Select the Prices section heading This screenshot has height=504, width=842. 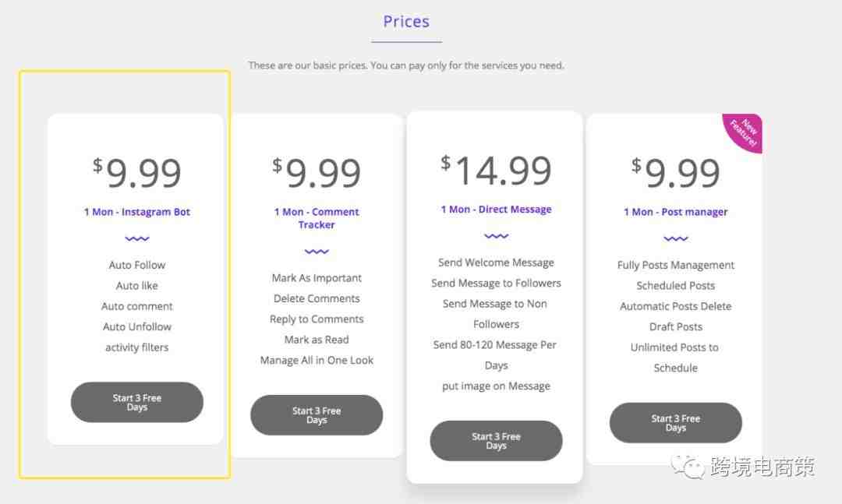tap(406, 22)
